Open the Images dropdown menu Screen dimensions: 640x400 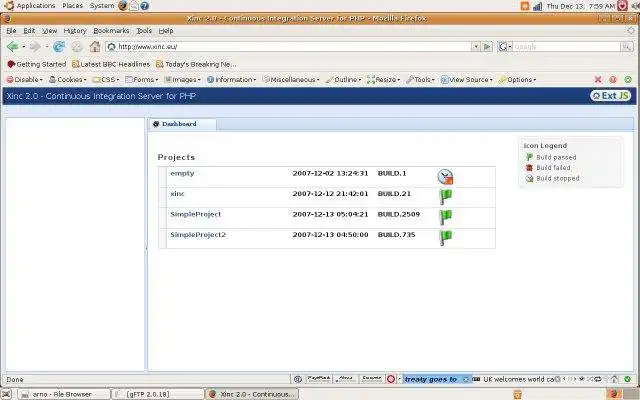click(182, 80)
